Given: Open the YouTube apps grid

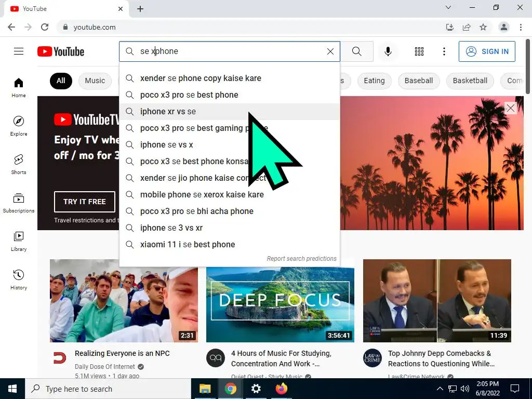Looking at the screenshot, I should [x=419, y=51].
